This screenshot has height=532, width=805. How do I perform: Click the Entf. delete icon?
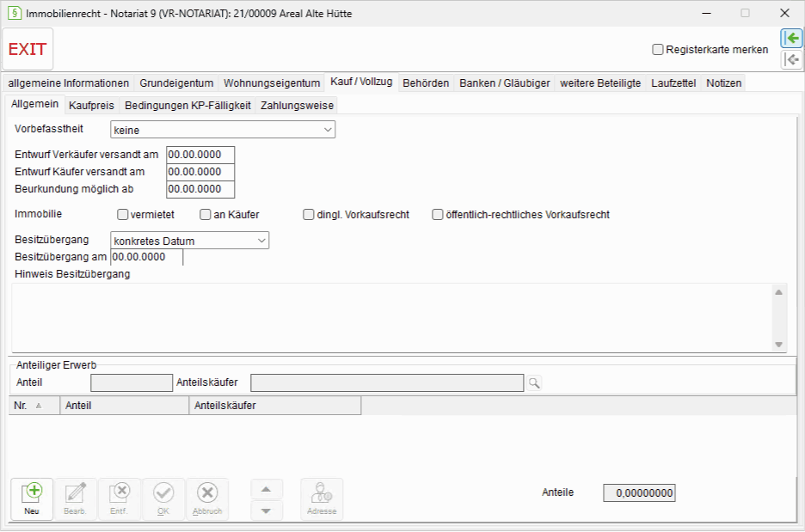pyautogui.click(x=119, y=499)
